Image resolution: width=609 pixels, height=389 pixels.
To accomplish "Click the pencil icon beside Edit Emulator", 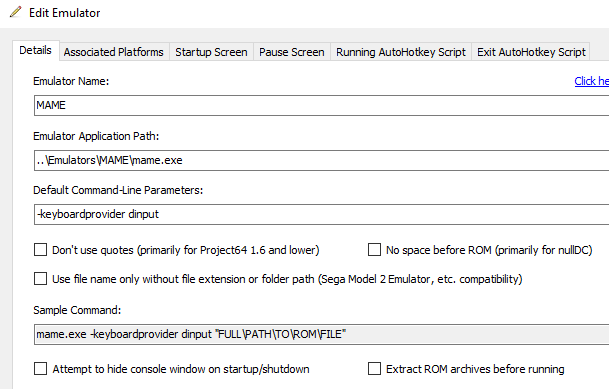I will pos(16,12).
